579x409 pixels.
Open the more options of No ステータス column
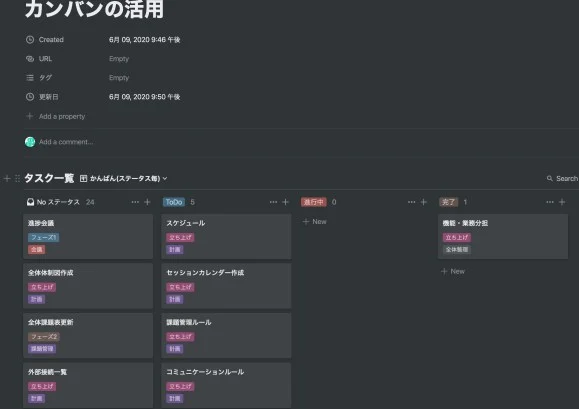135,202
